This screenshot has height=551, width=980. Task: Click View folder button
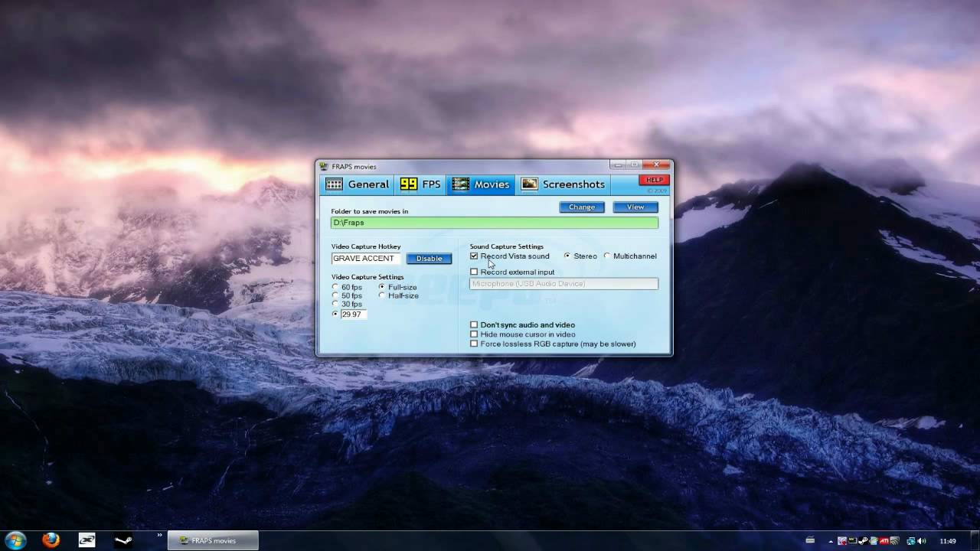[x=635, y=207]
